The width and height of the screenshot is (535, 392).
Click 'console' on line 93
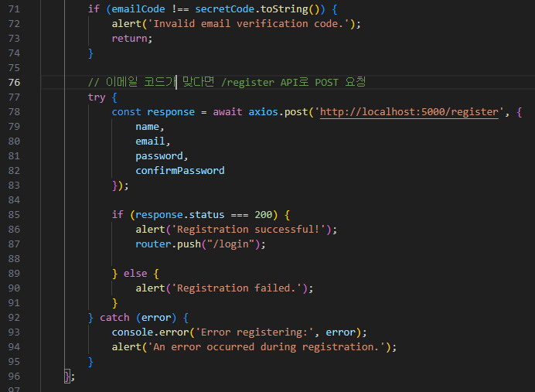click(x=132, y=332)
